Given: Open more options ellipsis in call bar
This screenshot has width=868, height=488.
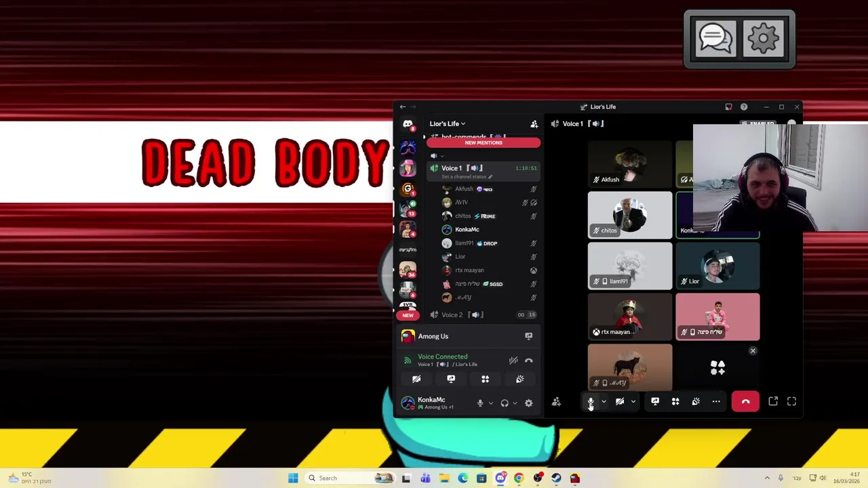Looking at the screenshot, I should [x=716, y=401].
